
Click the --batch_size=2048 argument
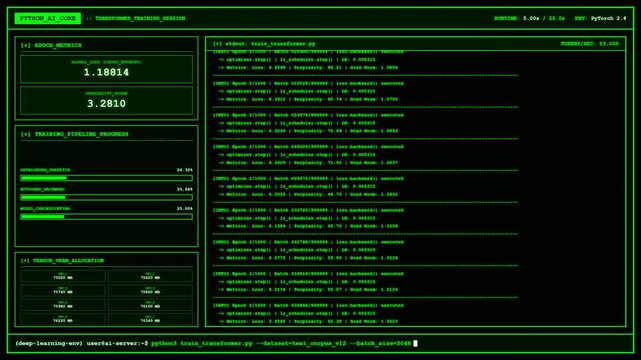click(x=380, y=343)
